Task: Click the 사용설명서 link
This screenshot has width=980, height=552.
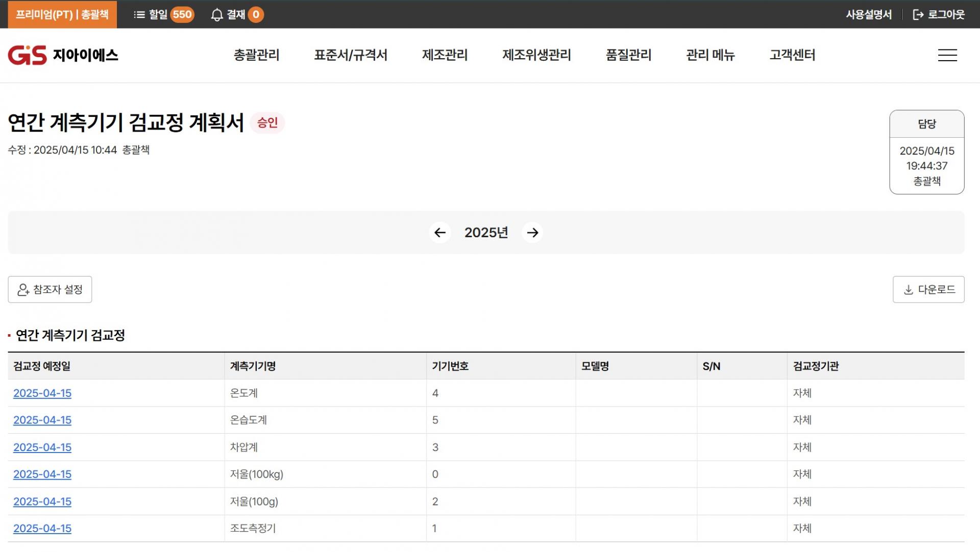Action: tap(869, 15)
